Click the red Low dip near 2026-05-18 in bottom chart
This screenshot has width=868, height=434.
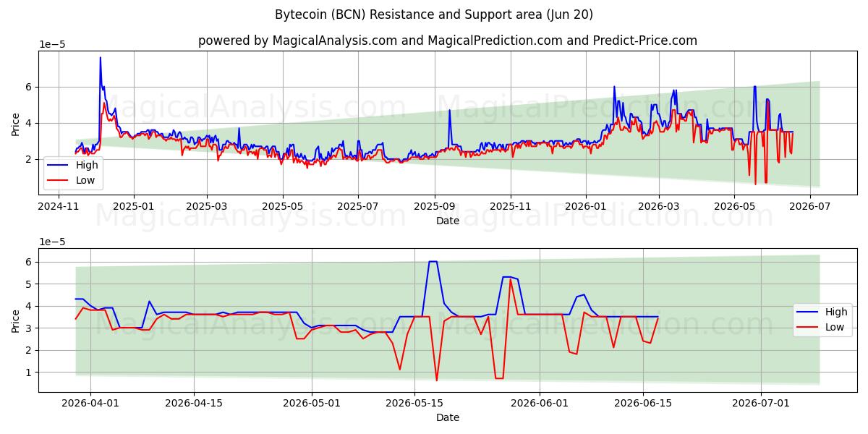click(436, 380)
